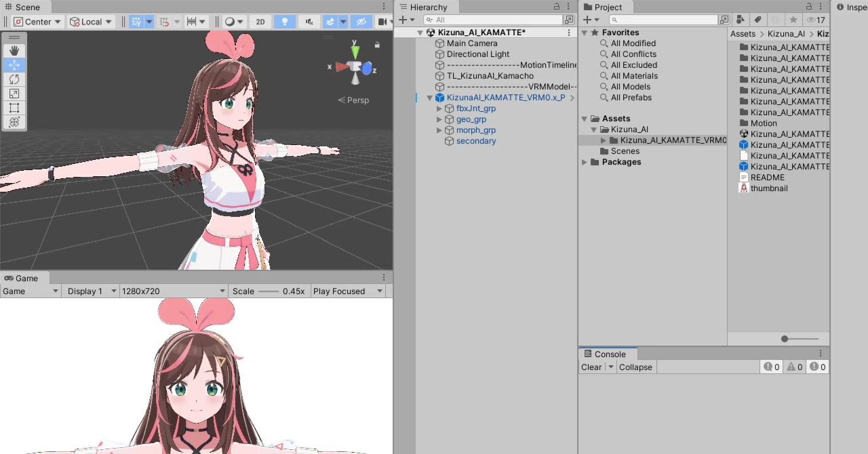
Task: Expand the fbxJnt_grp object
Action: [439, 108]
